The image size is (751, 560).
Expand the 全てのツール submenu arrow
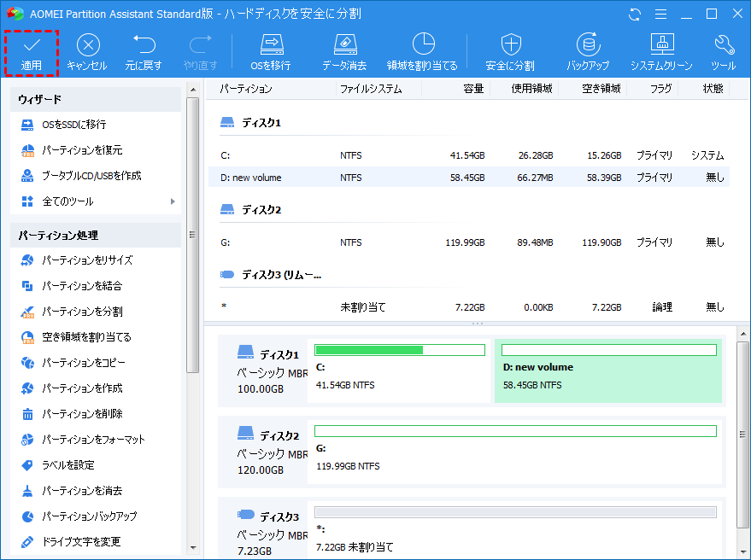(x=173, y=201)
